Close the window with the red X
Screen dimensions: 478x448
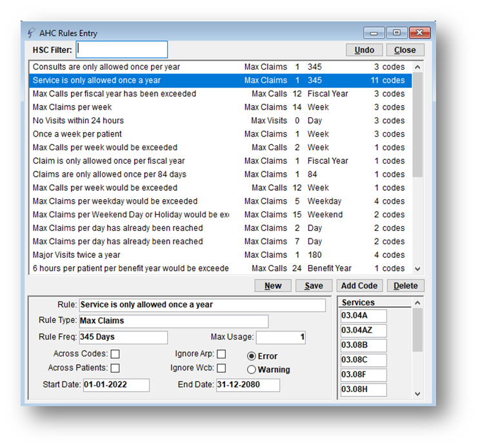coord(420,33)
